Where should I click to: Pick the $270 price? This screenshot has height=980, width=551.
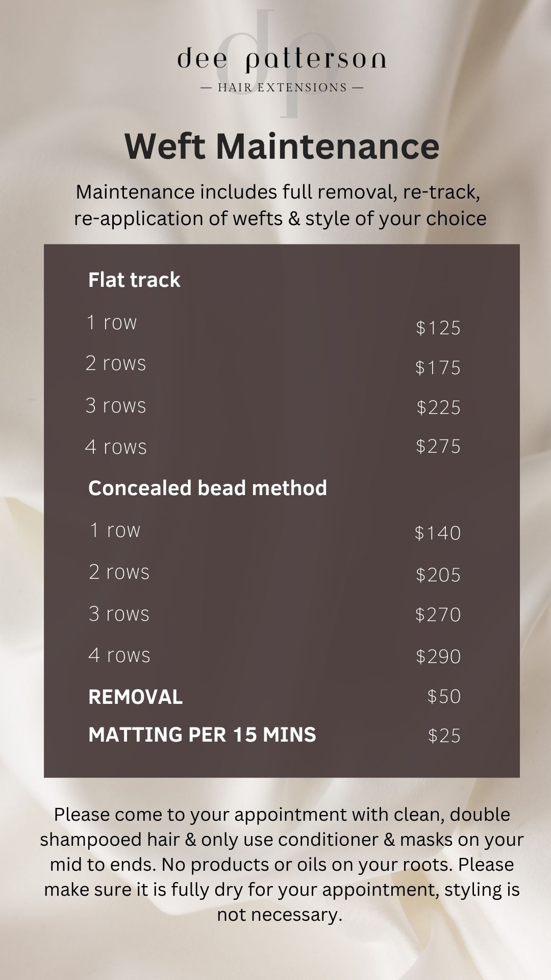point(438,615)
